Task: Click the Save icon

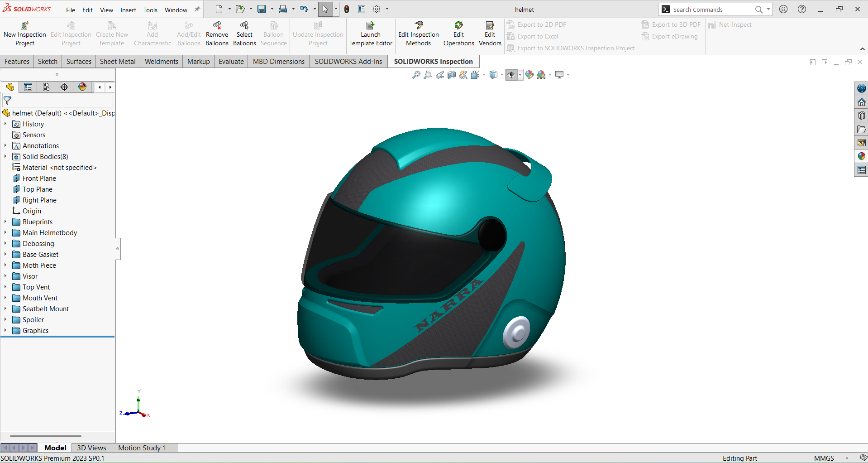Action: tap(262, 9)
